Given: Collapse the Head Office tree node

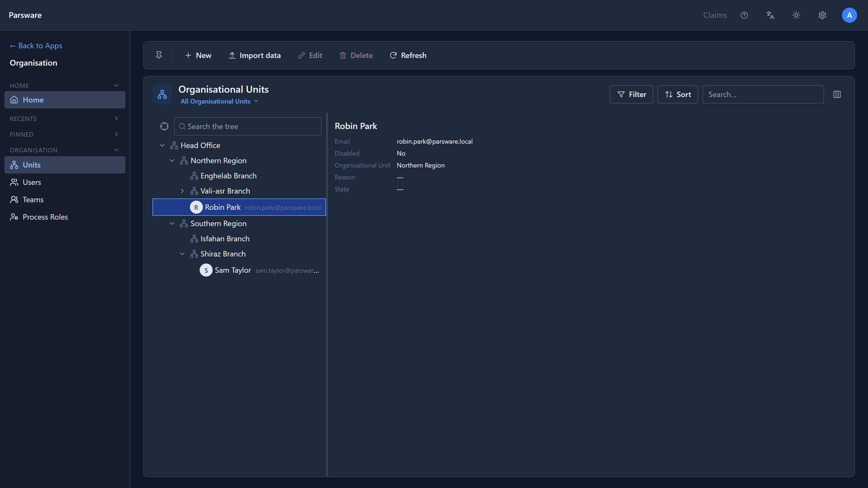Looking at the screenshot, I should coord(162,146).
